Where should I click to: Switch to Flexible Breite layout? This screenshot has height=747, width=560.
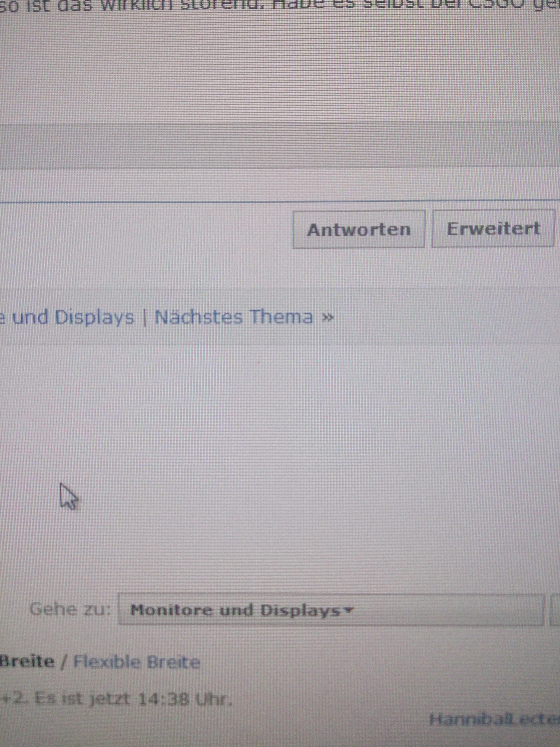click(137, 662)
